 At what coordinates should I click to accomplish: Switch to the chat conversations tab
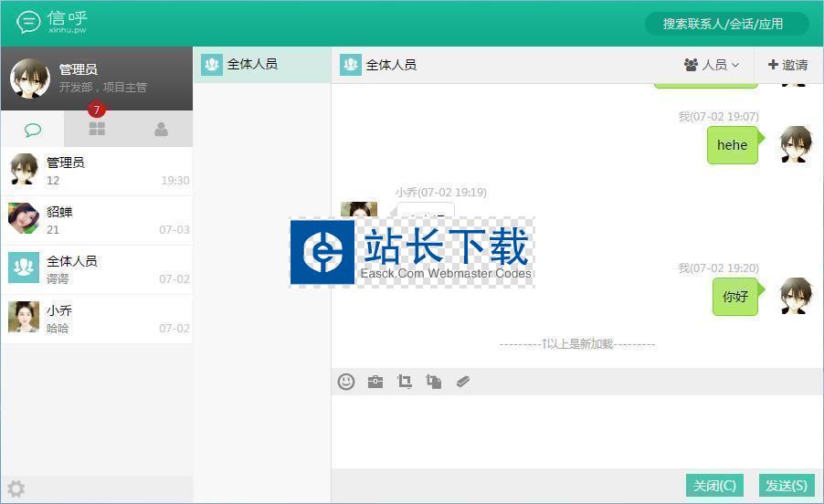click(x=33, y=130)
